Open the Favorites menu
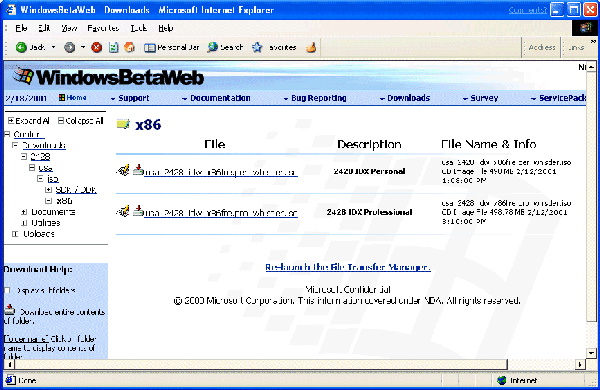 103,28
